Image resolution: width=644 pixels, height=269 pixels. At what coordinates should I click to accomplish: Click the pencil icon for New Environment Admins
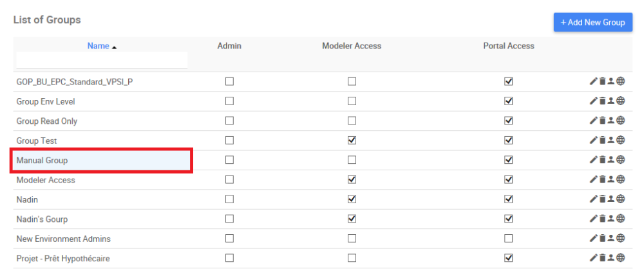point(594,239)
